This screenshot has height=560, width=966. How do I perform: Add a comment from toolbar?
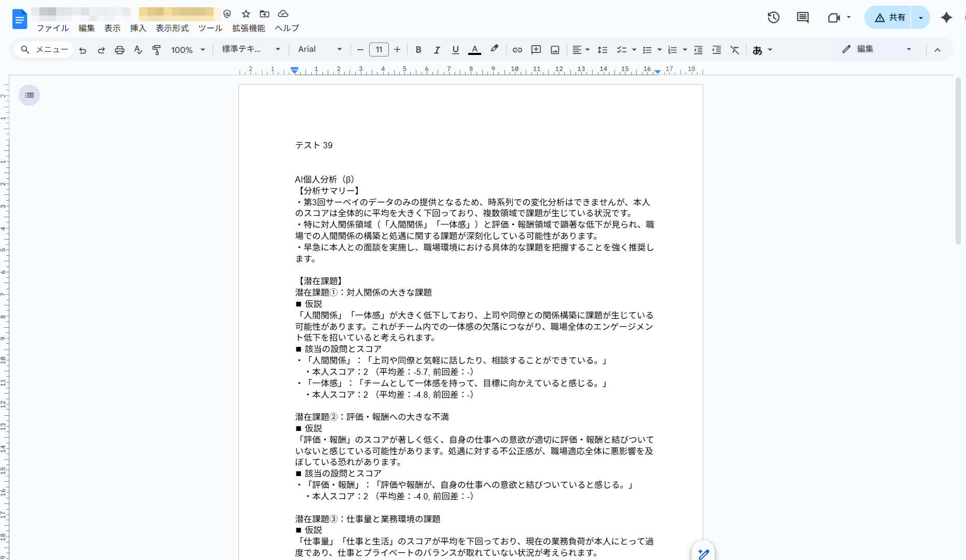tap(536, 50)
